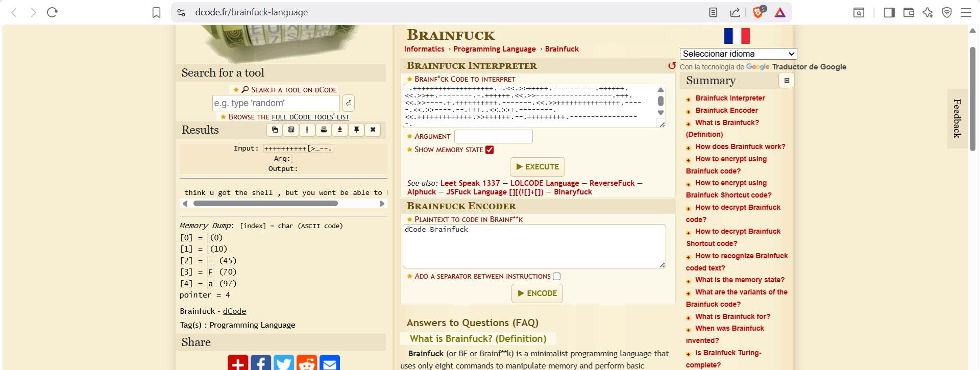The image size is (980, 370).
Task: Click the plaintext encoder textarea
Action: click(534, 246)
